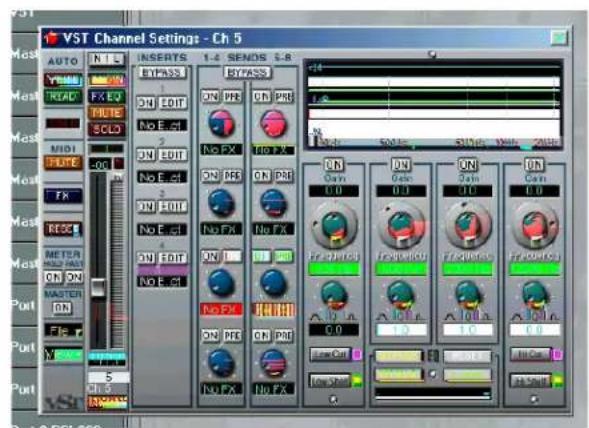Open the red No FX selector for send 3

(221, 309)
